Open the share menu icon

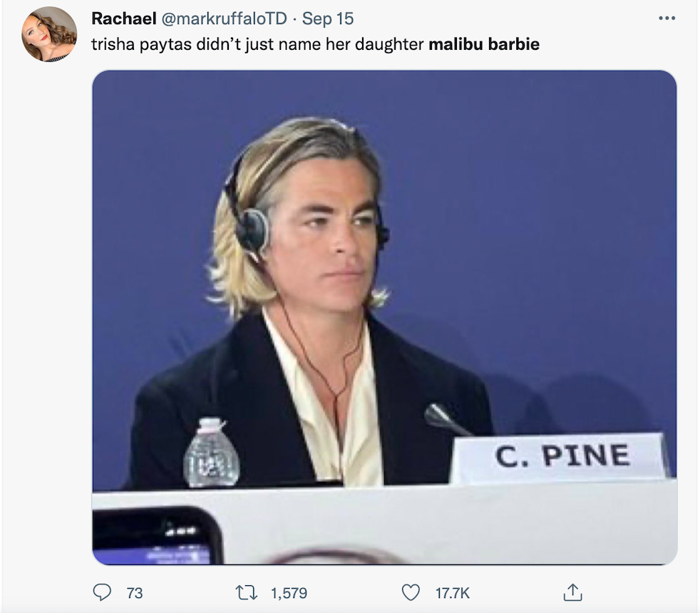coord(574,592)
